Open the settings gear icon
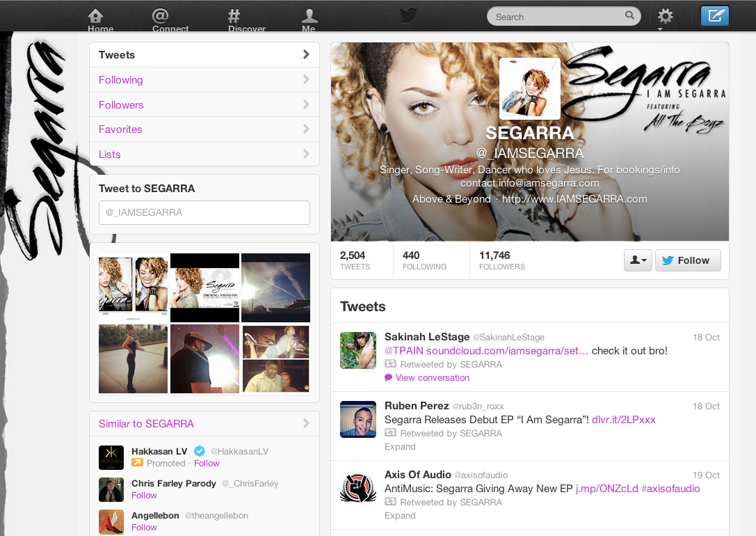The height and width of the screenshot is (536, 756). (665, 16)
